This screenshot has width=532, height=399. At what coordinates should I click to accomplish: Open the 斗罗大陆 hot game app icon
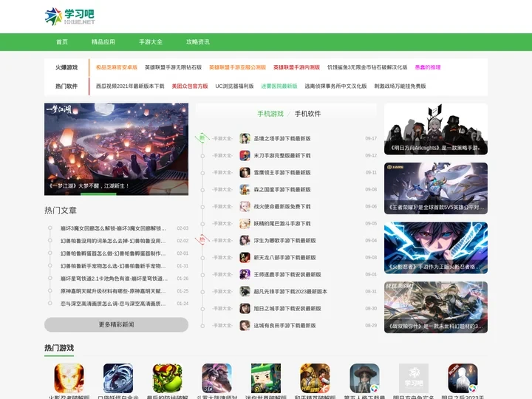pyautogui.click(x=216, y=378)
